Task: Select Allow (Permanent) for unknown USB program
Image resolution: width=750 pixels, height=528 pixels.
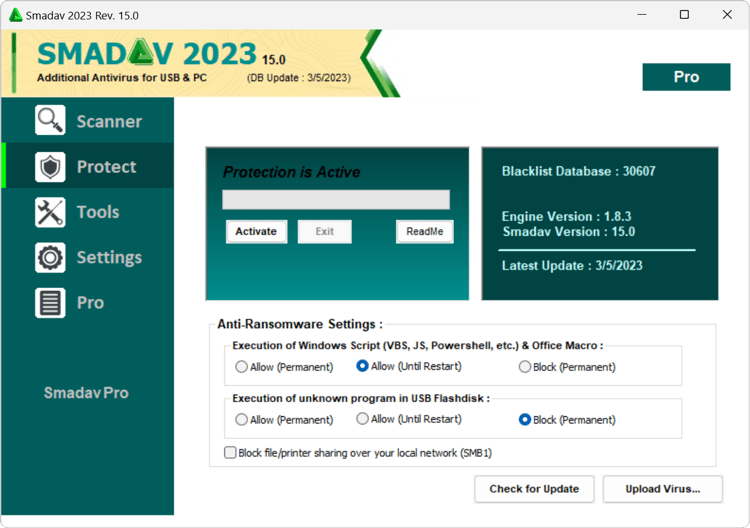Action: [241, 419]
